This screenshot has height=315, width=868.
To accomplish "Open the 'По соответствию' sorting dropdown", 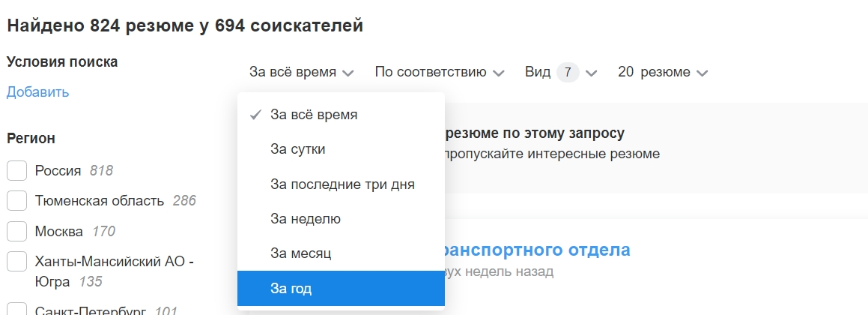I will (440, 72).
